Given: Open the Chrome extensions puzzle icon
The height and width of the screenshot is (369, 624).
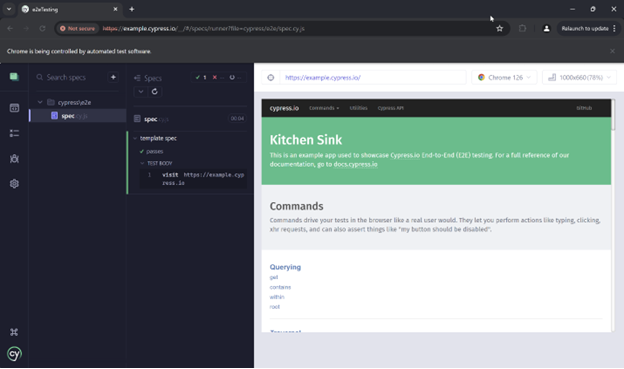Looking at the screenshot, I should (523, 29).
